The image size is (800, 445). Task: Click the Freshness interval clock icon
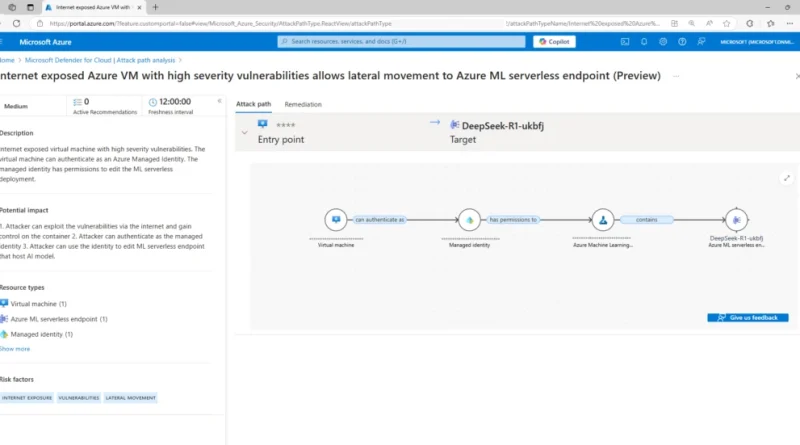pyautogui.click(x=153, y=102)
